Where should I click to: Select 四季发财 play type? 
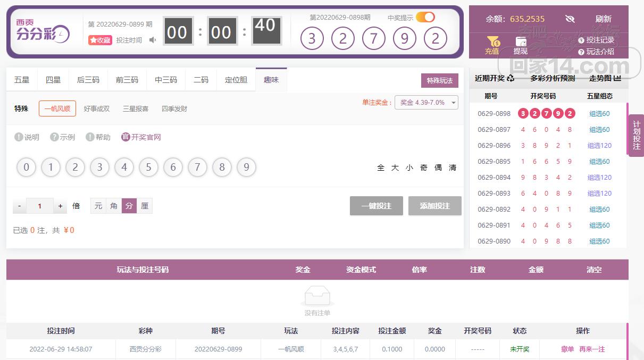click(x=174, y=108)
